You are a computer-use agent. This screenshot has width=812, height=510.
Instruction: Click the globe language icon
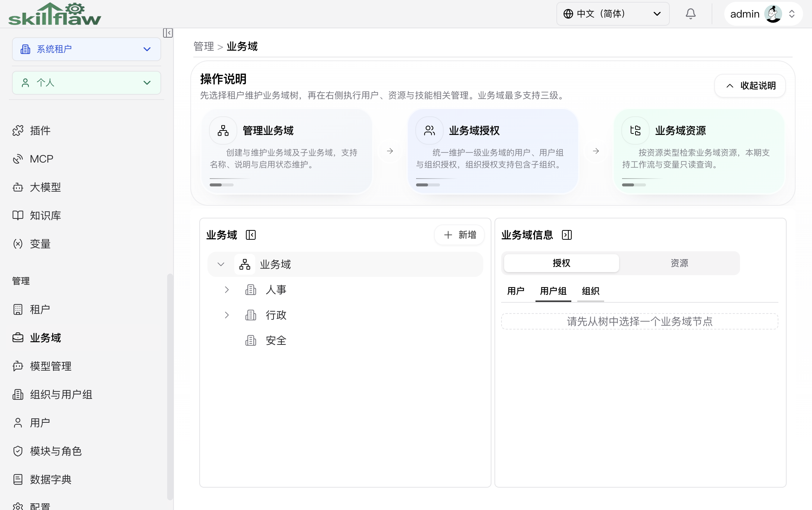coord(568,14)
